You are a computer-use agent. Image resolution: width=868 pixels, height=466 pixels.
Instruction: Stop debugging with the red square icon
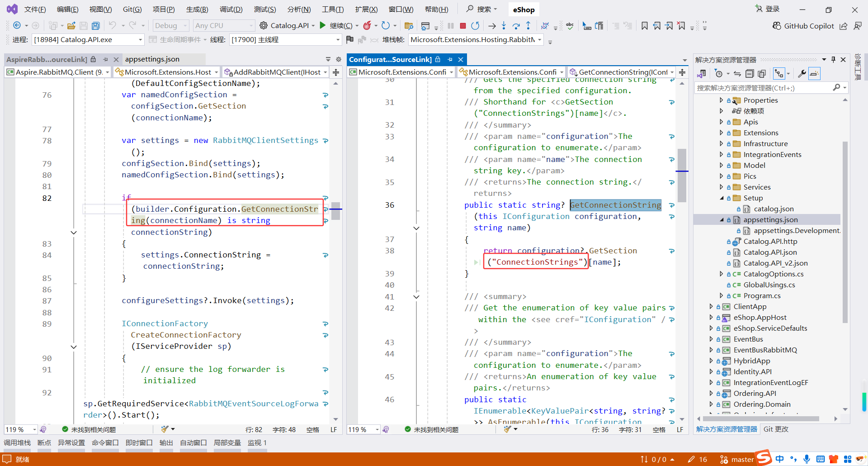[x=462, y=26]
